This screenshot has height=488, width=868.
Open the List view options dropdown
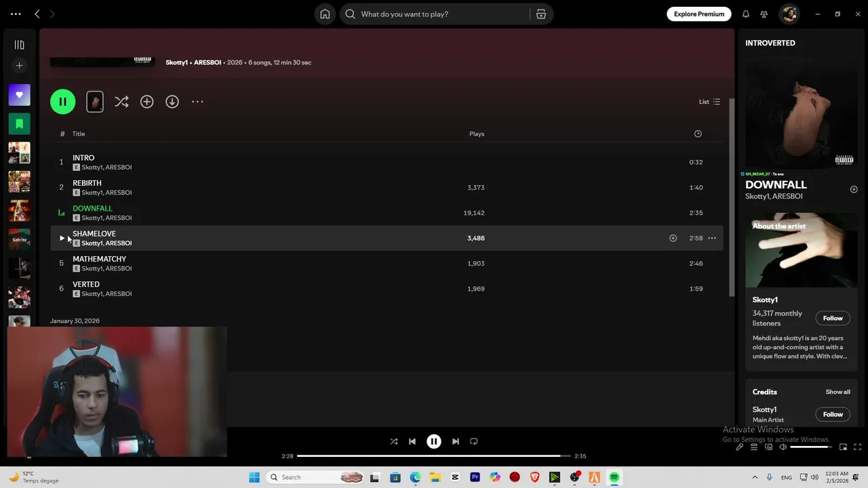click(x=709, y=102)
